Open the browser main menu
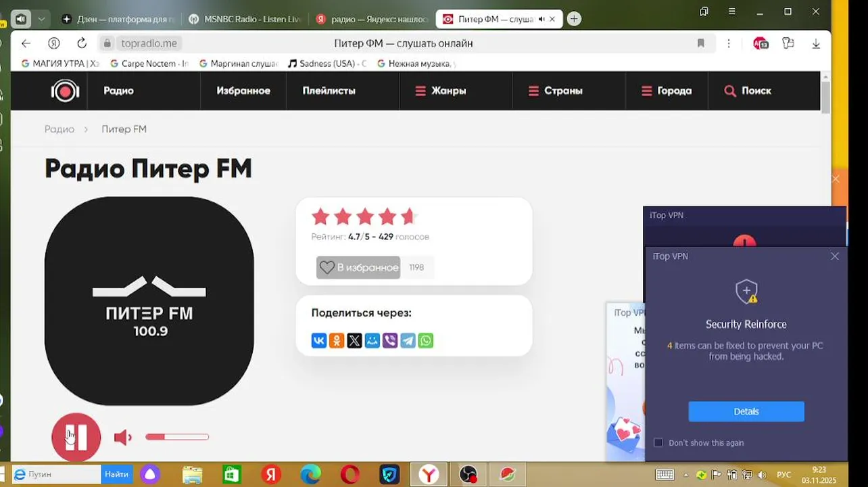Screen dimensions: 868x487 coord(732,11)
